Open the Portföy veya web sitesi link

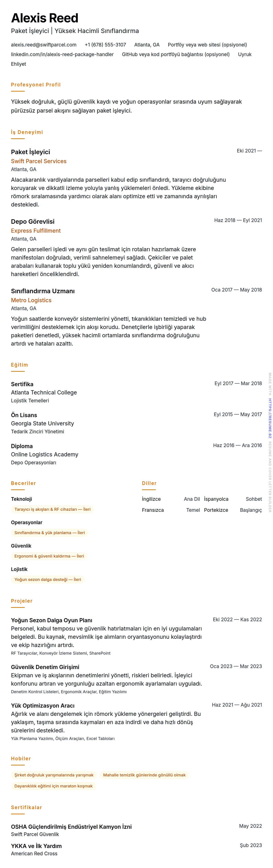(x=207, y=45)
